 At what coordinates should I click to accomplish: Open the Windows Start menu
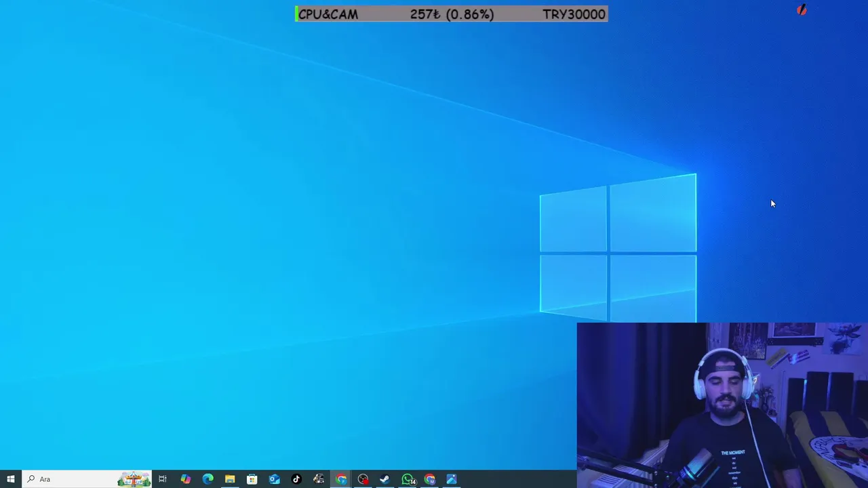click(x=10, y=479)
